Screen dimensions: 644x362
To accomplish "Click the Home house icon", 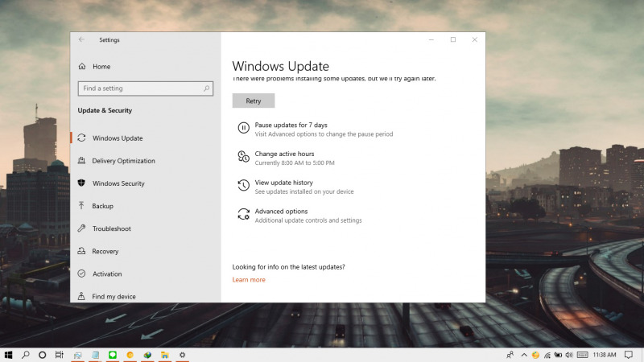I will pos(82,66).
